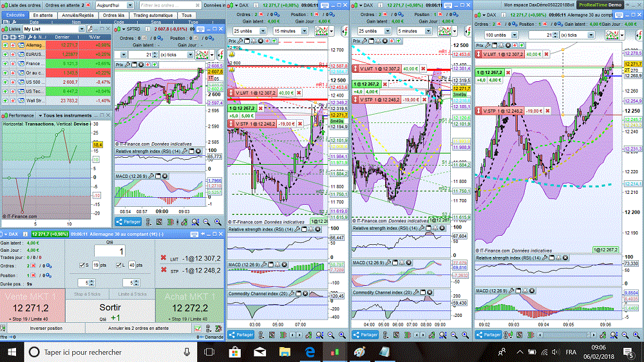The width and height of the screenshot is (644, 362).
Task: Toggle the S stop checkbox
Action: tap(82, 265)
